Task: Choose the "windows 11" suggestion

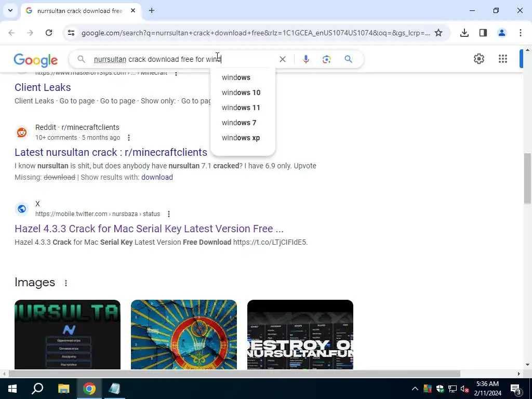Action: click(241, 108)
